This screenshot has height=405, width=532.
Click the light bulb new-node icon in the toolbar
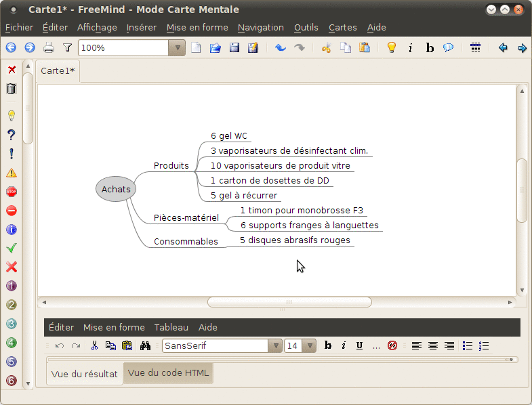[392, 47]
